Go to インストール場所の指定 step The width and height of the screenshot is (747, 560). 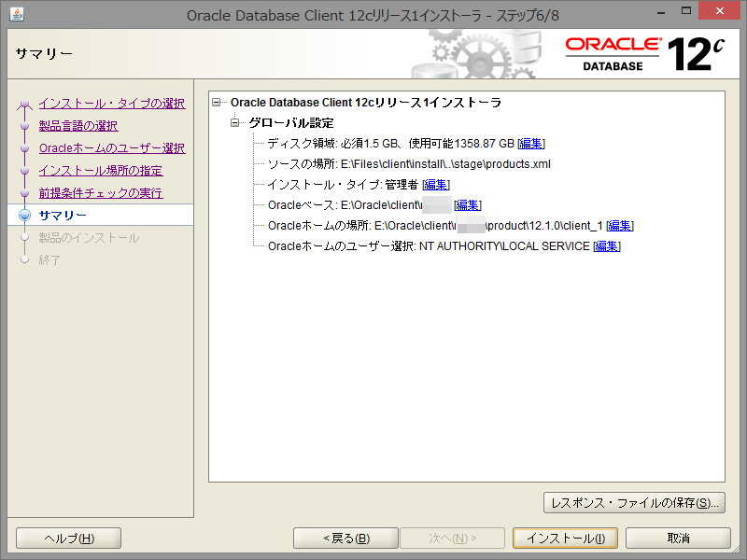pyautogui.click(x=101, y=171)
